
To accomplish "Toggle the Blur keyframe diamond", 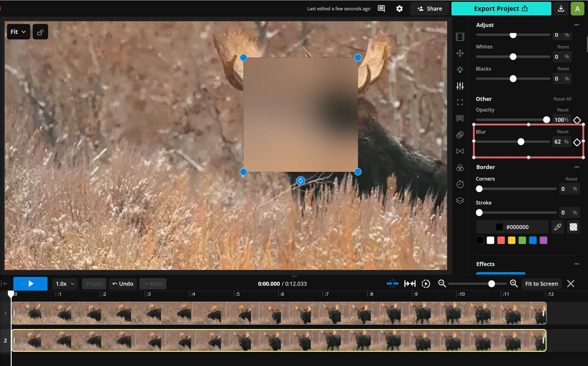I will [577, 142].
